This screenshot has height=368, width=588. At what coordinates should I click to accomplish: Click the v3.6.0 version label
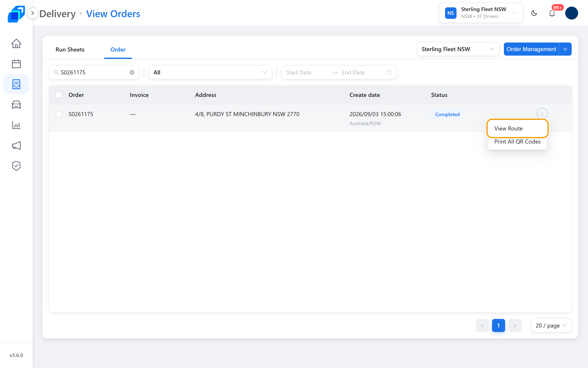coord(16,355)
